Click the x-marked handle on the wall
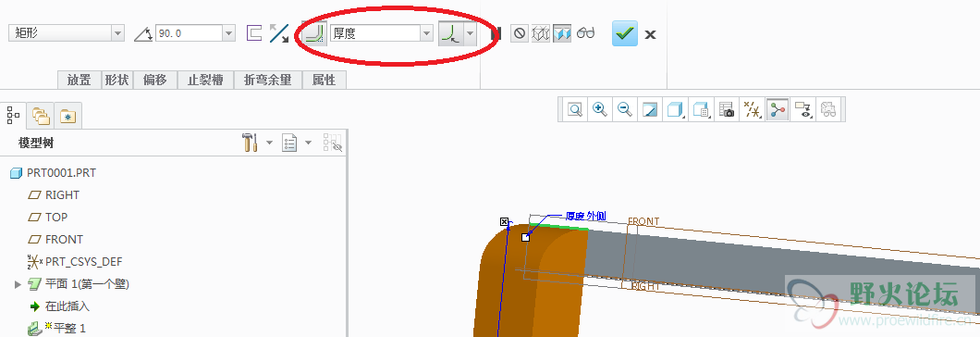Screen dimensions: 980x337 [x=504, y=222]
